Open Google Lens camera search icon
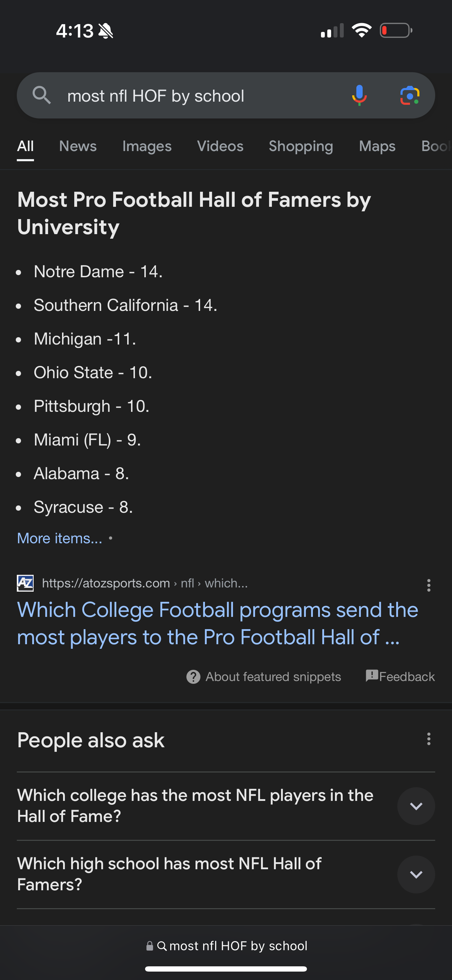452x980 pixels. click(409, 95)
